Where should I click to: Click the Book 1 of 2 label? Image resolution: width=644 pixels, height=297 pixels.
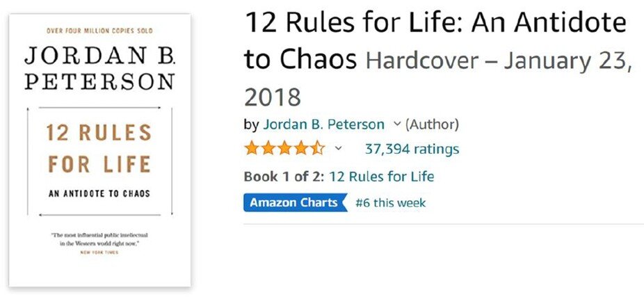point(284,177)
